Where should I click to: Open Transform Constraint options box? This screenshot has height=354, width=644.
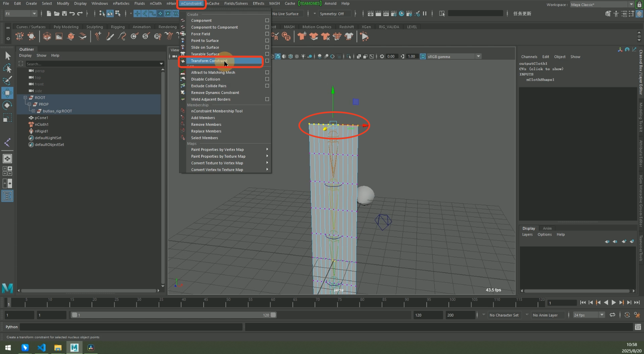[x=267, y=61]
